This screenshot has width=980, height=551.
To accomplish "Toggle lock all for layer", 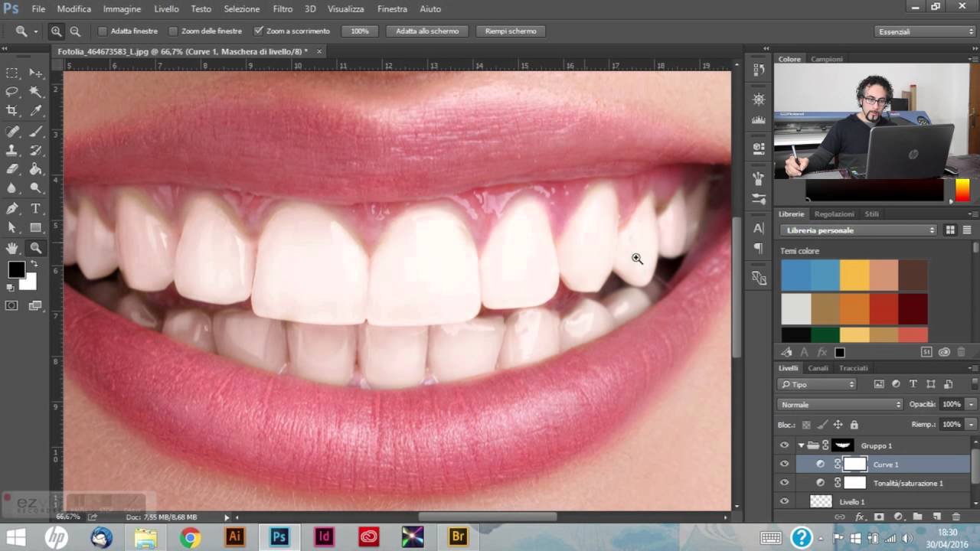I will [854, 425].
